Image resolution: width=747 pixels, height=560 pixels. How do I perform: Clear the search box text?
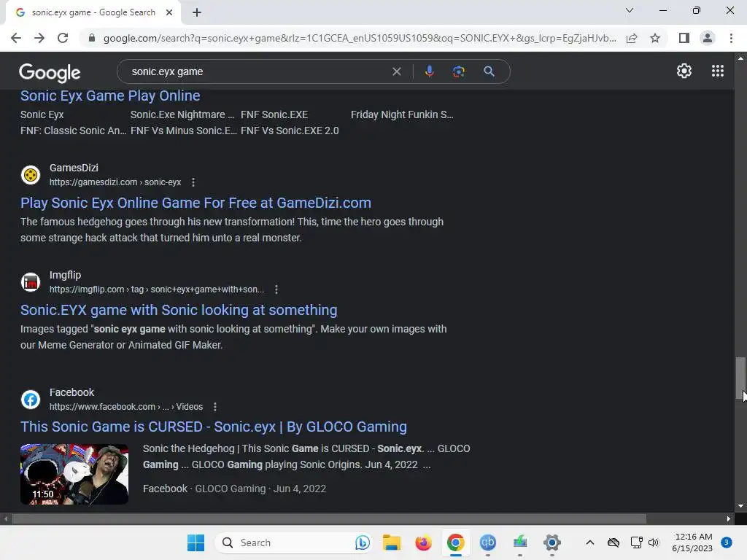click(x=396, y=71)
